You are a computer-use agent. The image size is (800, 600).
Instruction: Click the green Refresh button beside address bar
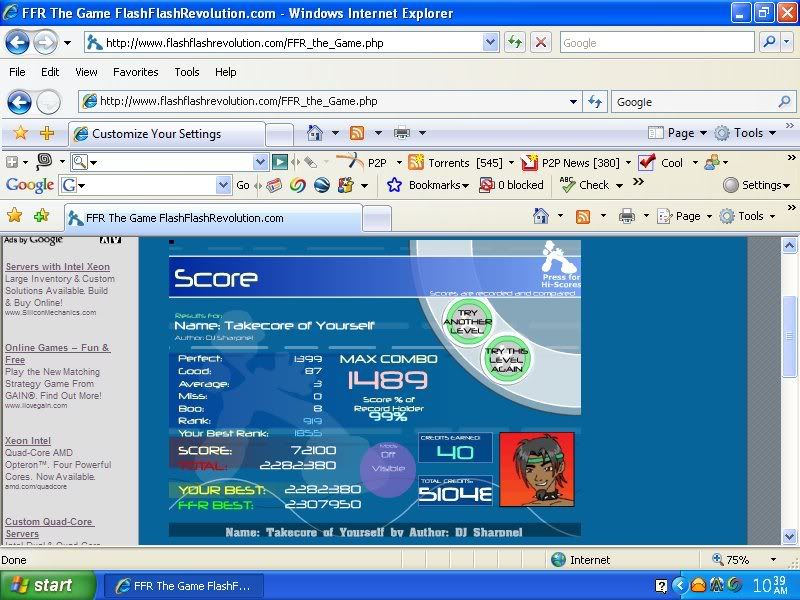pos(514,42)
